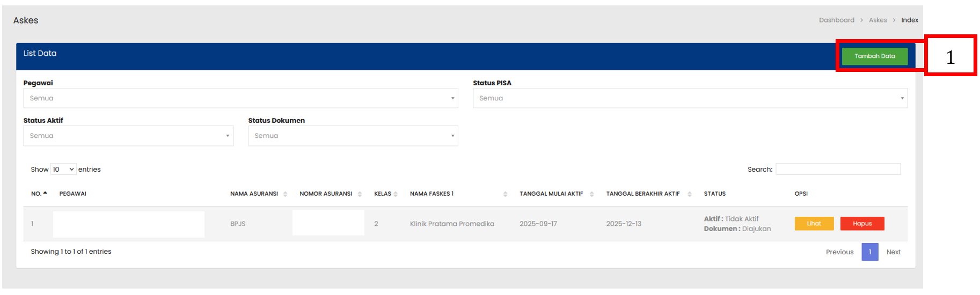Change the show entries count selector
The image size is (980, 295).
coord(63,169)
